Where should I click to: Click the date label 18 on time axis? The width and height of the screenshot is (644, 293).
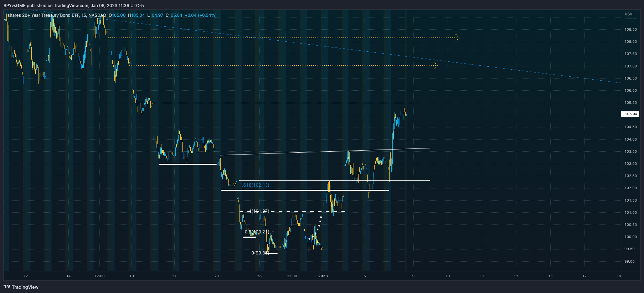click(x=619, y=276)
